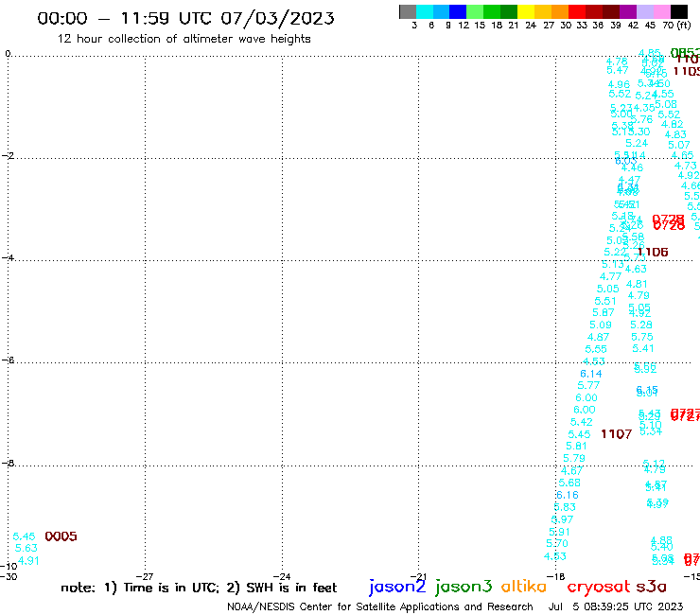Click the '5.75' wave height value

(x=642, y=337)
